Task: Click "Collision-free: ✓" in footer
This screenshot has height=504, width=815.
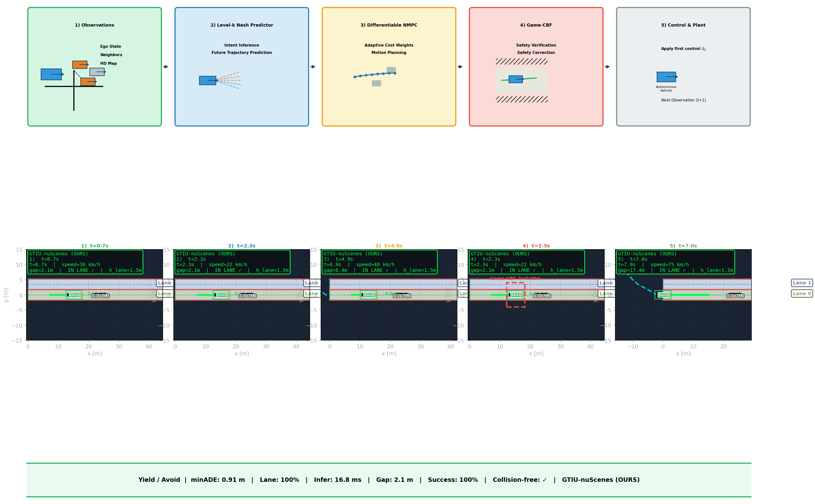Action: click(520, 480)
